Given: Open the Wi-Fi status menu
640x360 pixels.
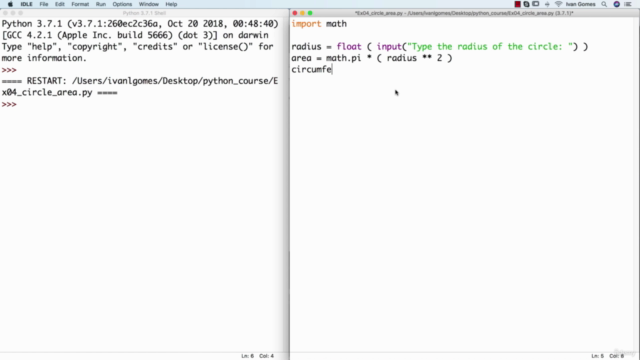Looking at the screenshot, I should click(x=558, y=4).
